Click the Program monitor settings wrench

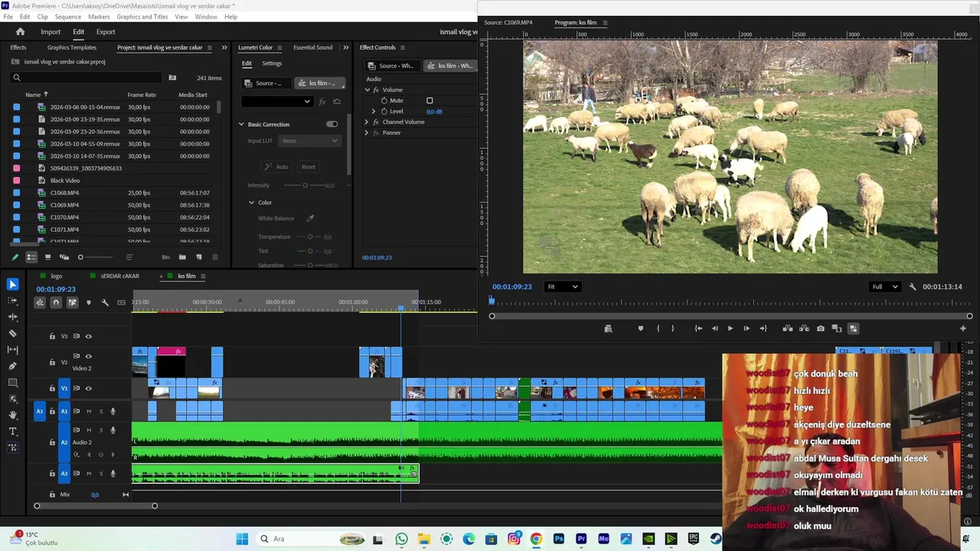[913, 287]
